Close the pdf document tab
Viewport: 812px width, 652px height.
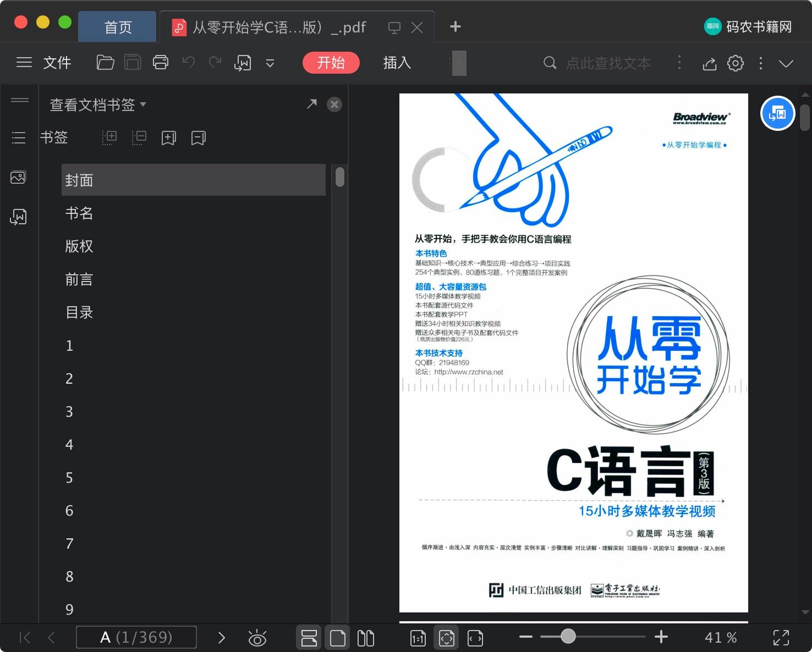point(418,27)
